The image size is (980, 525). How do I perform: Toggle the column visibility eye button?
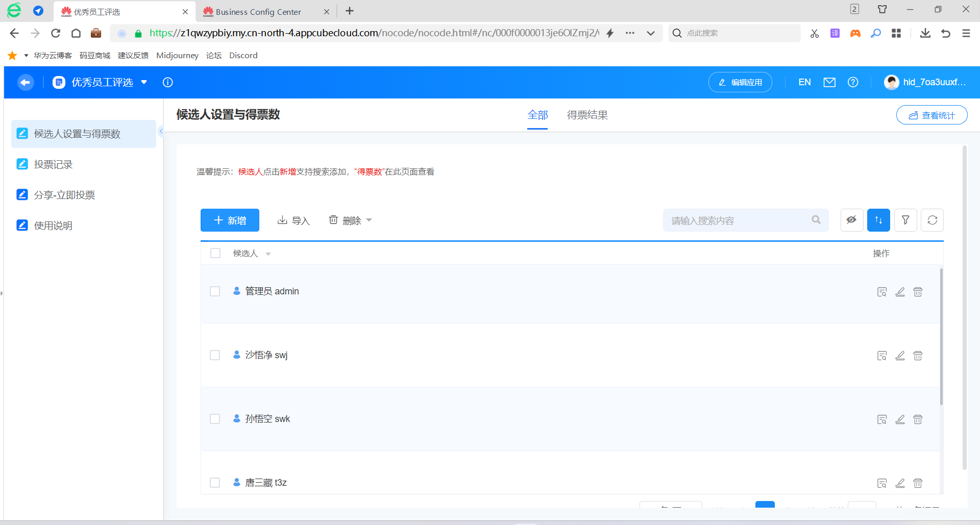pyautogui.click(x=852, y=220)
